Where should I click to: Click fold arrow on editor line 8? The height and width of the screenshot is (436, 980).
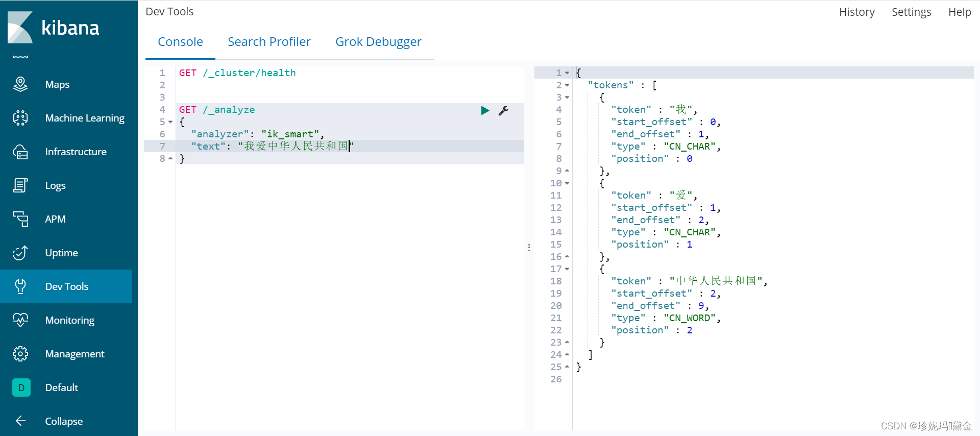[x=170, y=158]
